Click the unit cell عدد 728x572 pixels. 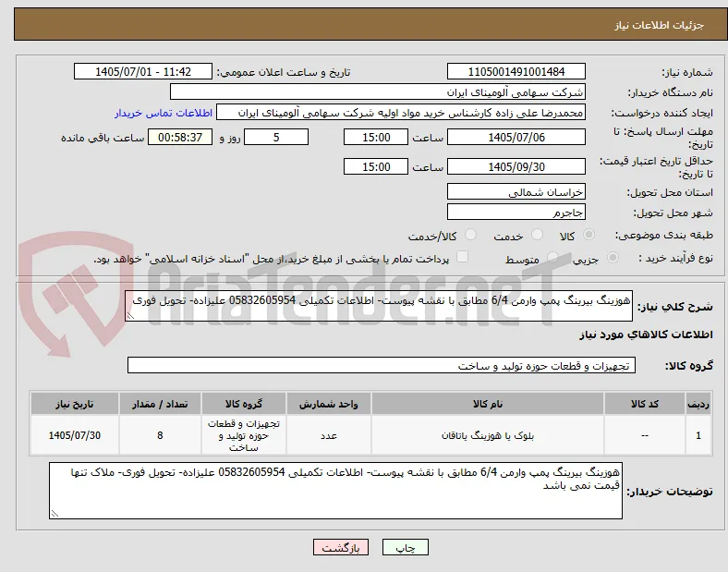coord(329,435)
